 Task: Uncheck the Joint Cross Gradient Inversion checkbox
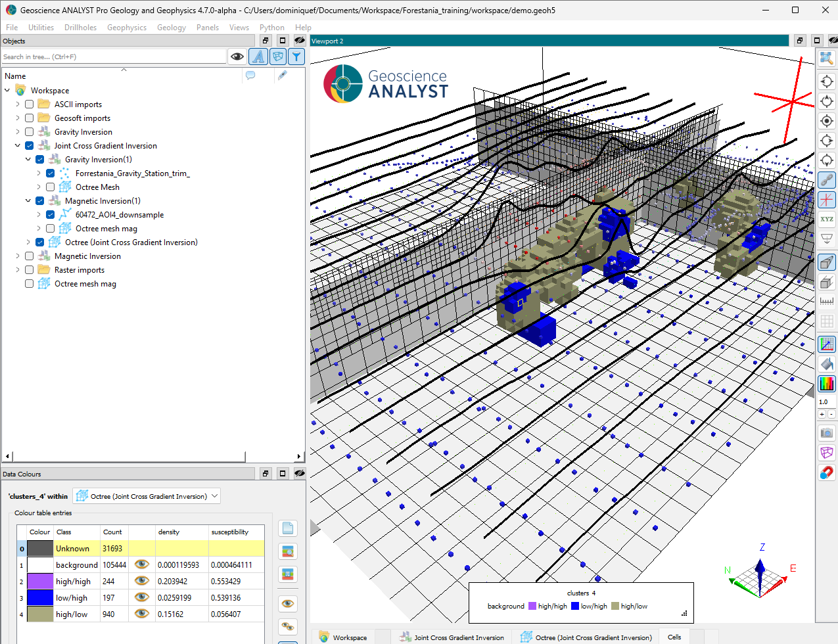[29, 146]
